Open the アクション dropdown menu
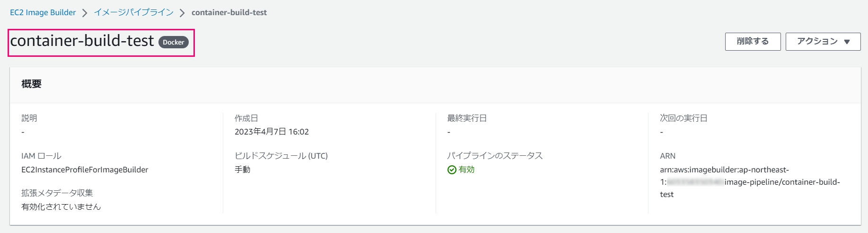 [x=823, y=42]
